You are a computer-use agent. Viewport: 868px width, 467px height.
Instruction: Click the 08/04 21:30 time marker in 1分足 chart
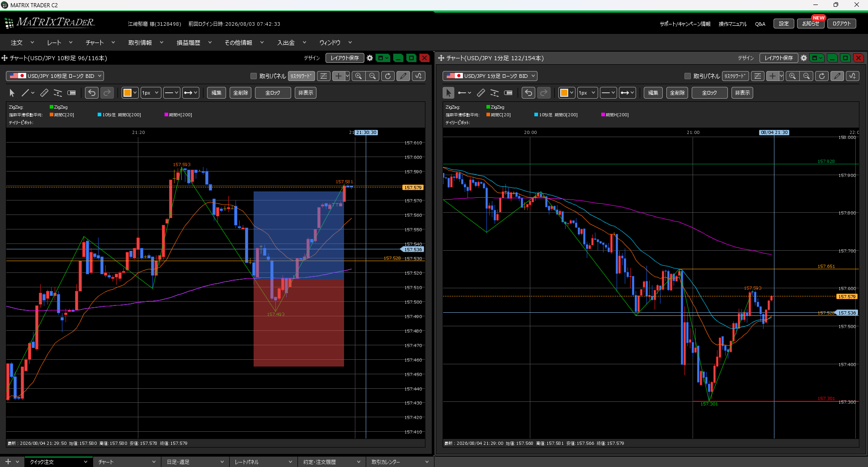tap(774, 133)
